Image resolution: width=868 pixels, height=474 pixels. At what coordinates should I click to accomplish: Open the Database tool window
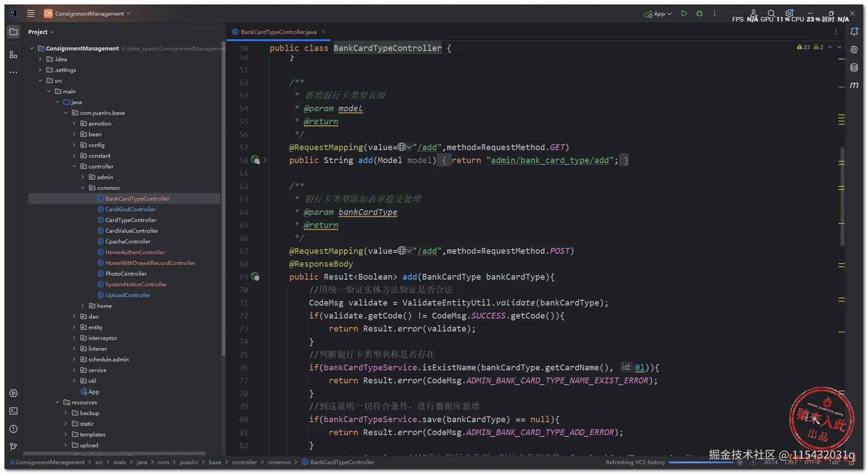tap(854, 67)
